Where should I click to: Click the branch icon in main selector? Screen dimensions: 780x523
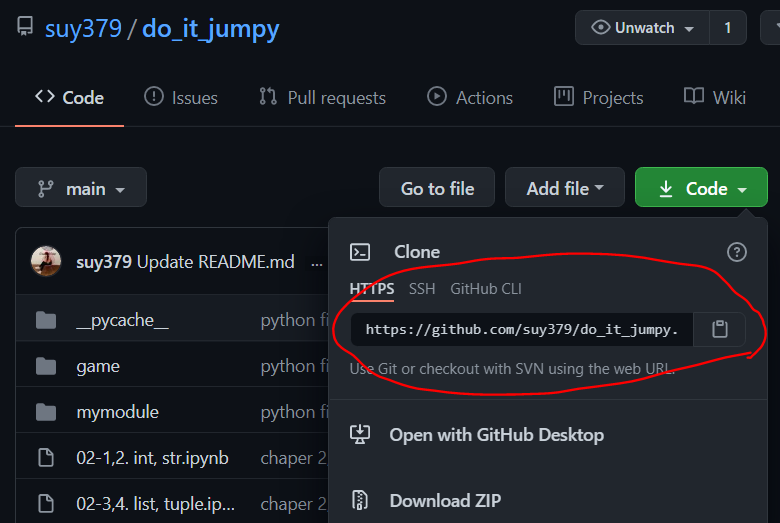[46, 189]
